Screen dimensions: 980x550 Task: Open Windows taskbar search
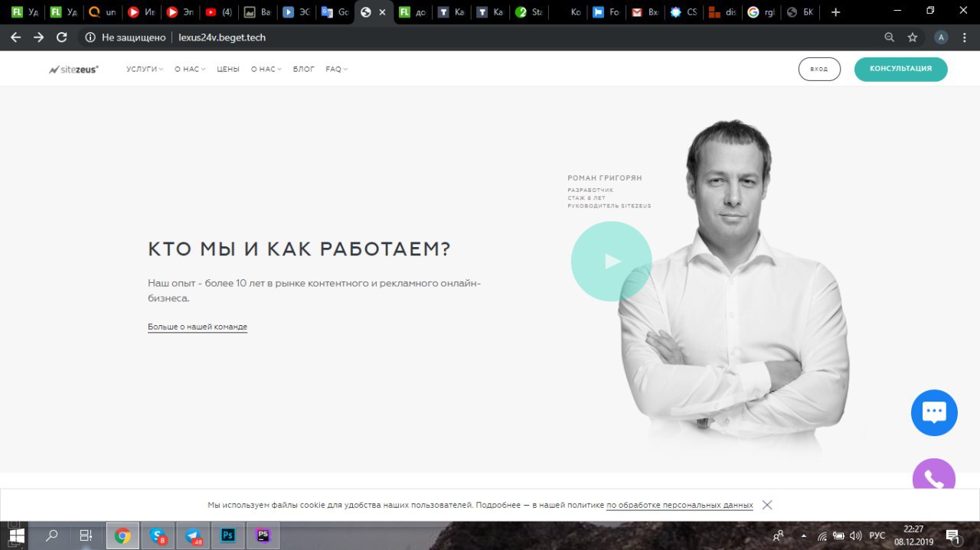tap(52, 535)
